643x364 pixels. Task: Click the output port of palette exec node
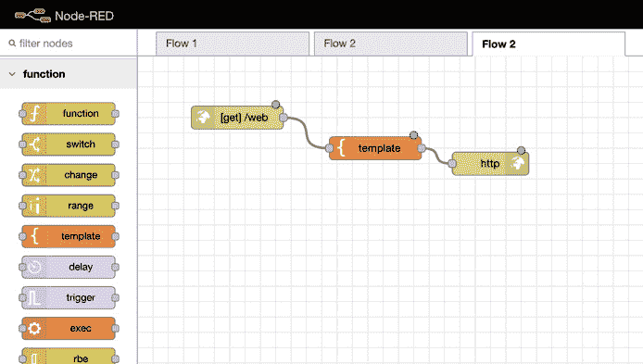[115, 328]
